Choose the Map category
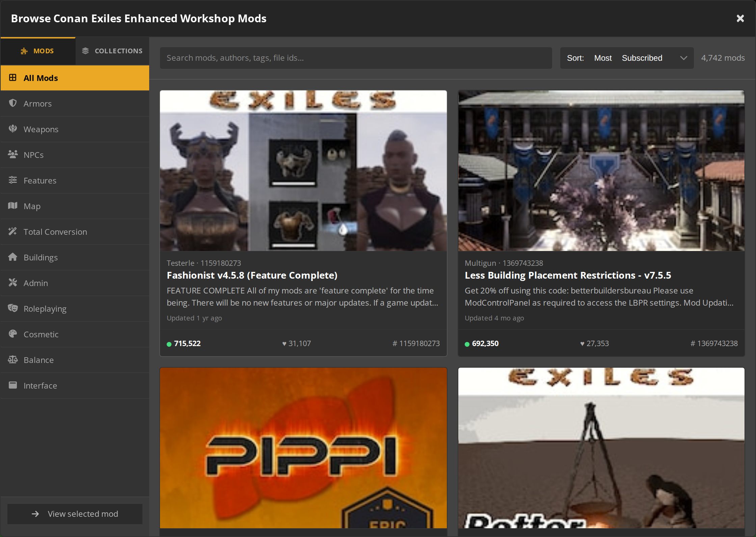 pos(75,206)
